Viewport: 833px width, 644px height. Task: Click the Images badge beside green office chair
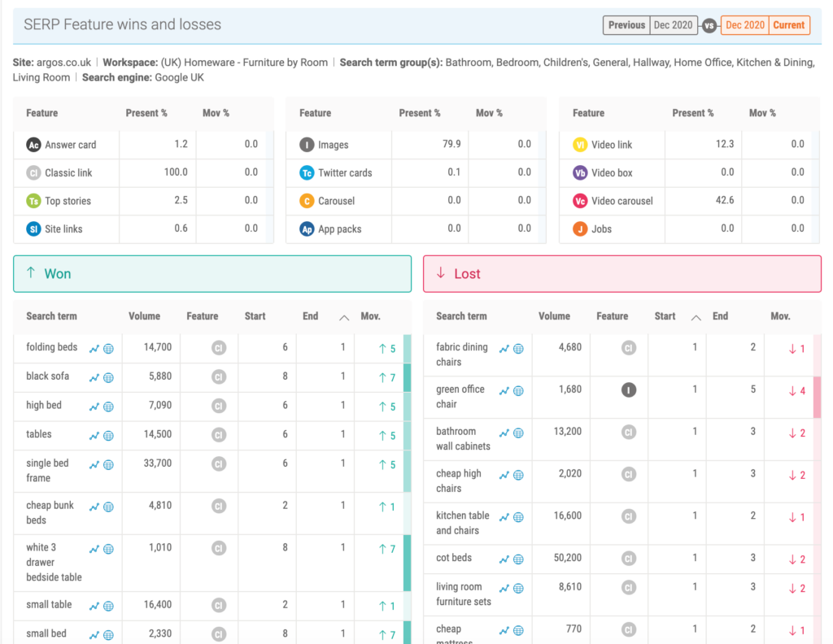pos(627,389)
